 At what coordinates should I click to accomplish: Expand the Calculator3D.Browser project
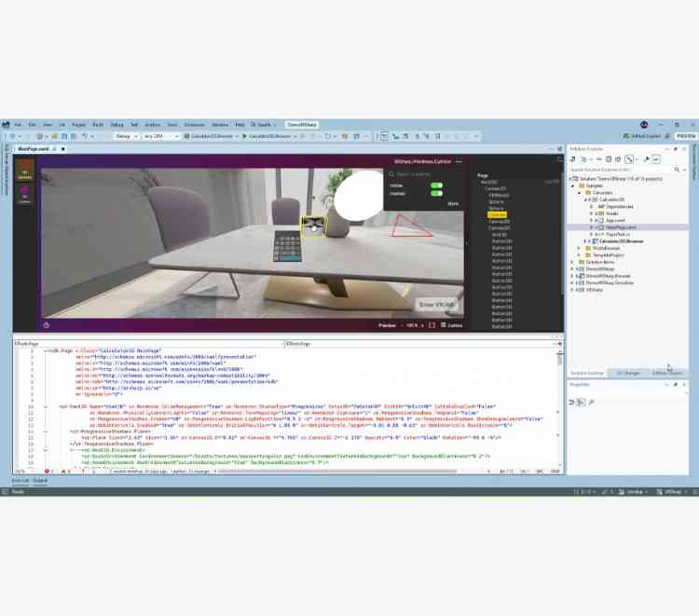coord(585,241)
